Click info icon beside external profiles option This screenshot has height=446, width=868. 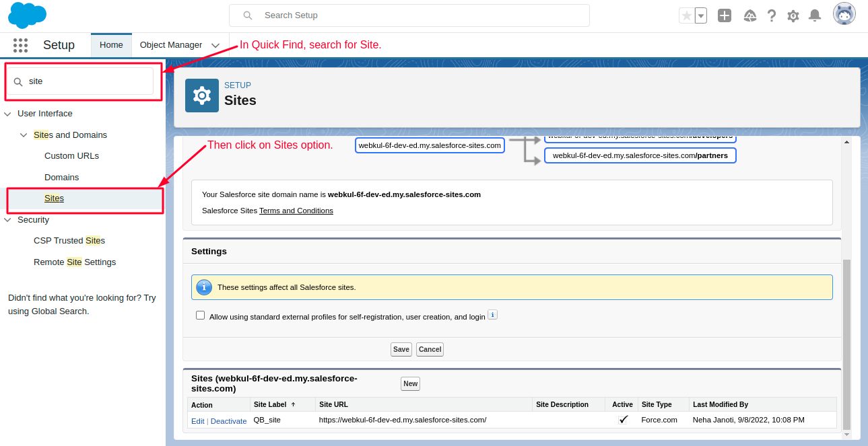(492, 315)
